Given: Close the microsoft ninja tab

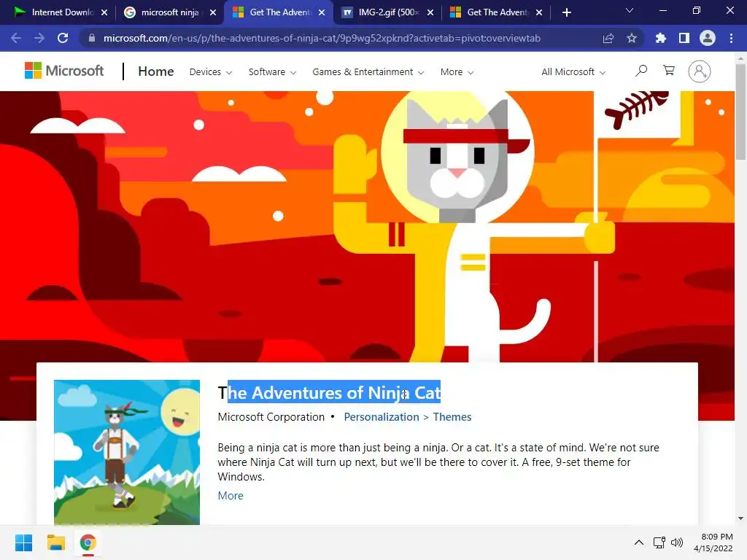Looking at the screenshot, I should pos(213,12).
